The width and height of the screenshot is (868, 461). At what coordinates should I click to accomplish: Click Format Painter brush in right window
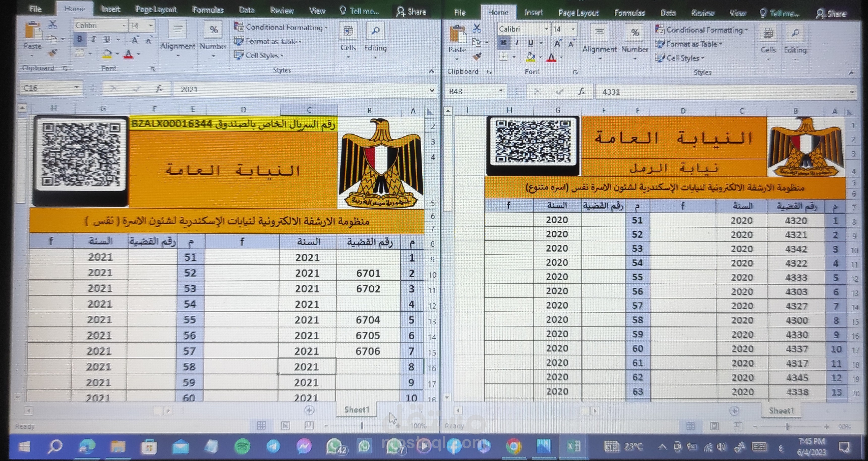click(477, 57)
